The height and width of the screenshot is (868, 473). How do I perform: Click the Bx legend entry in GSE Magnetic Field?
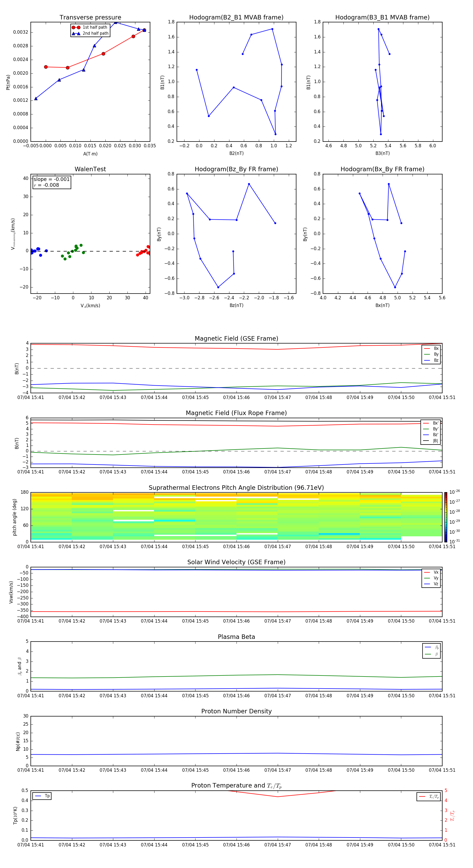(x=431, y=349)
